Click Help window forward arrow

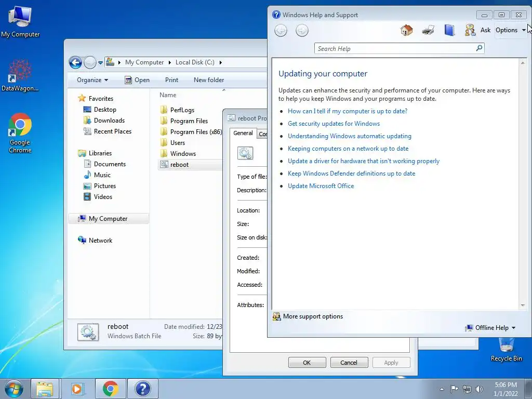click(302, 31)
